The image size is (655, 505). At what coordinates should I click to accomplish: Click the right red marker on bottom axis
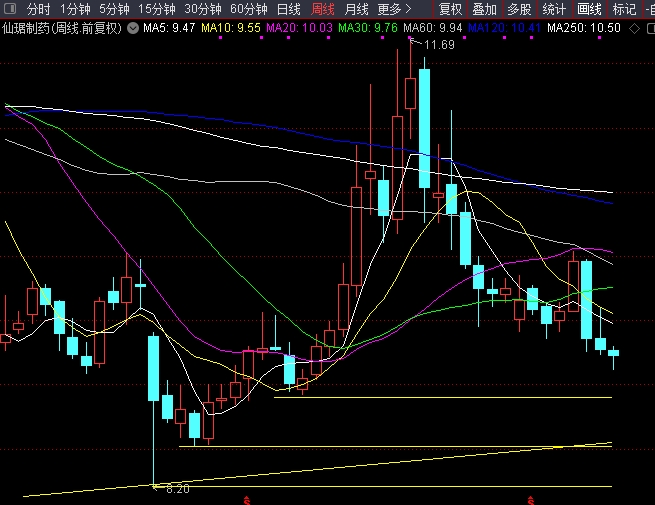click(x=531, y=500)
